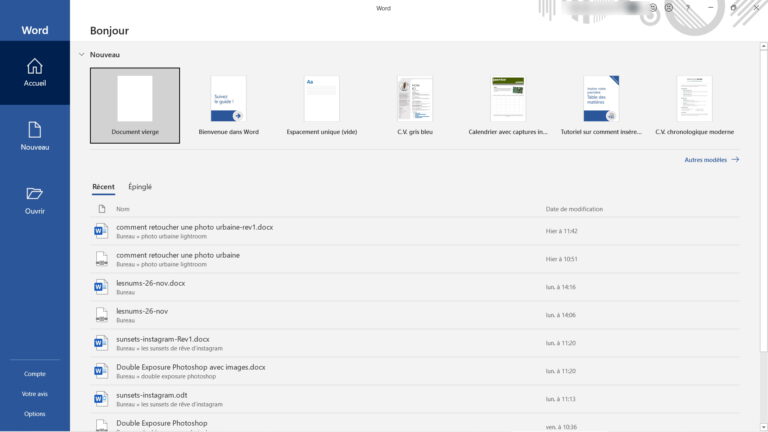Click the vertical scrollbar down arrow

(x=764, y=427)
